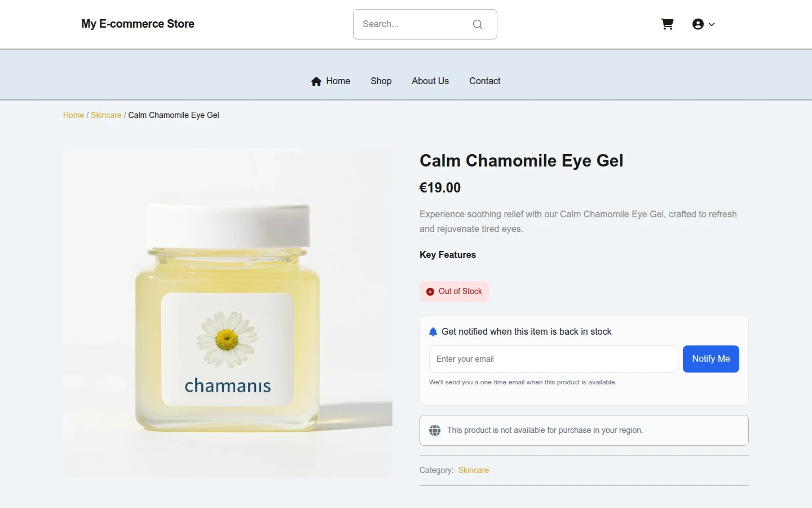Focus the Search text box

[x=414, y=24]
